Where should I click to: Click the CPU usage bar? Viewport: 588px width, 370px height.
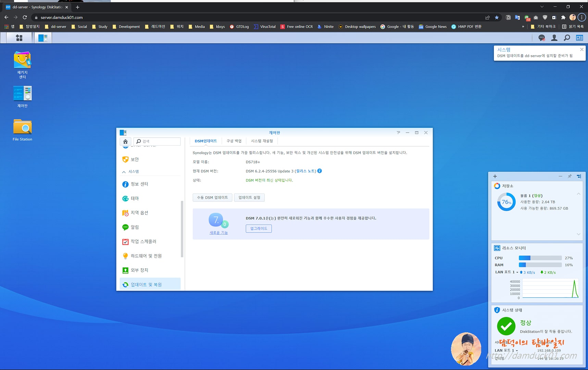(x=540, y=258)
